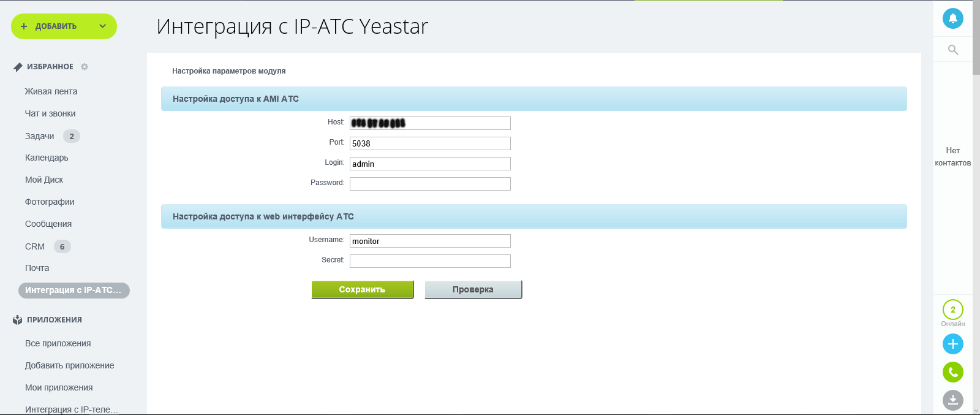Open Почта in sidebar

(x=37, y=268)
